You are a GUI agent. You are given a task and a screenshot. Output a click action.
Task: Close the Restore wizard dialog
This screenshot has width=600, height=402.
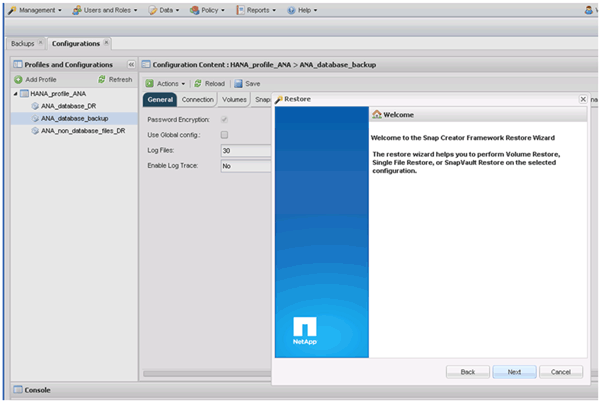pos(583,100)
